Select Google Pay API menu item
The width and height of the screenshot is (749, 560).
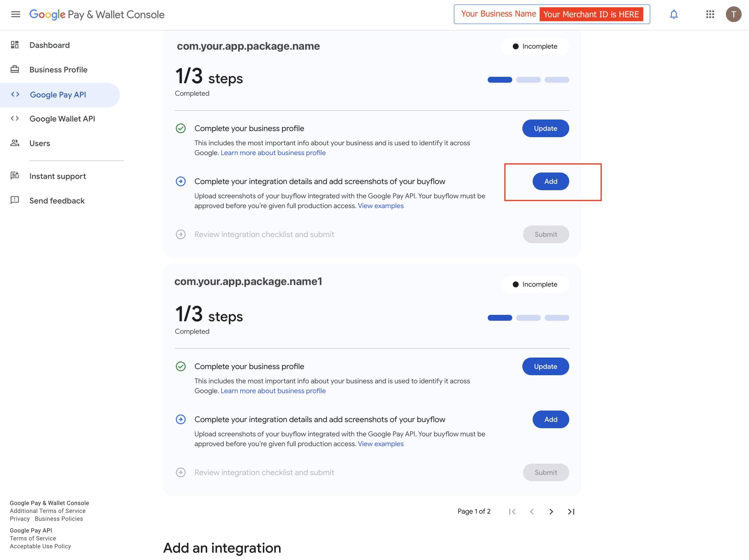[58, 95]
